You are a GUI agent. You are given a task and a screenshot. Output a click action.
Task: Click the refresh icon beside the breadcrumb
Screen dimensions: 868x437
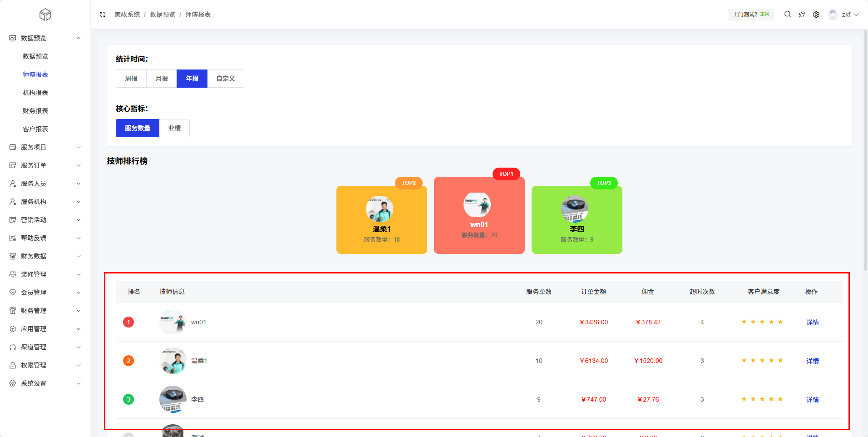(103, 15)
